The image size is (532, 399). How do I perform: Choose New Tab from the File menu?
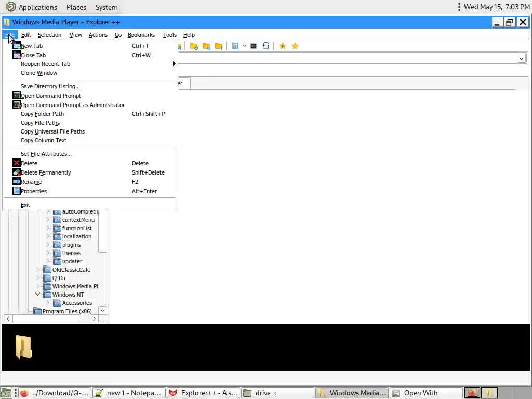pos(90,46)
